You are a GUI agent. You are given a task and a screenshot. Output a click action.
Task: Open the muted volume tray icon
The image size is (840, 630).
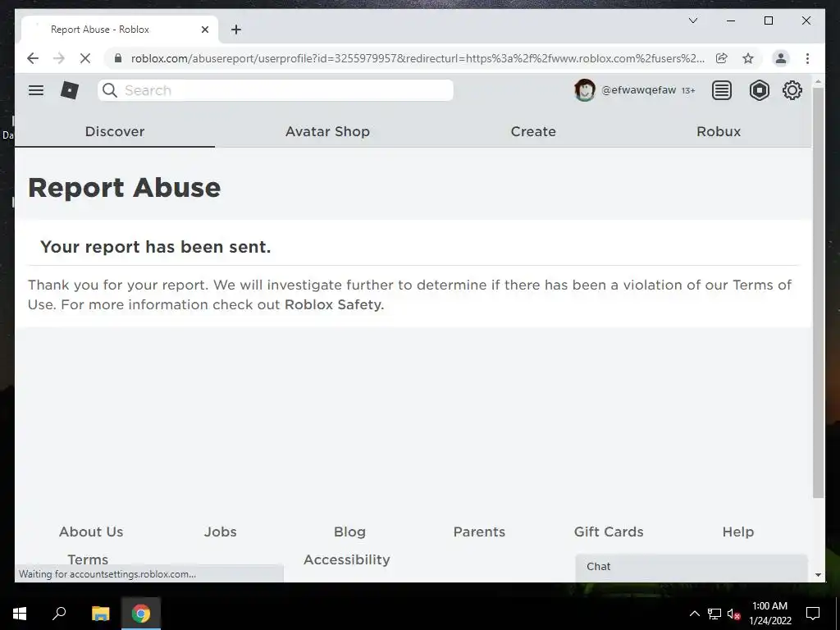click(733, 614)
